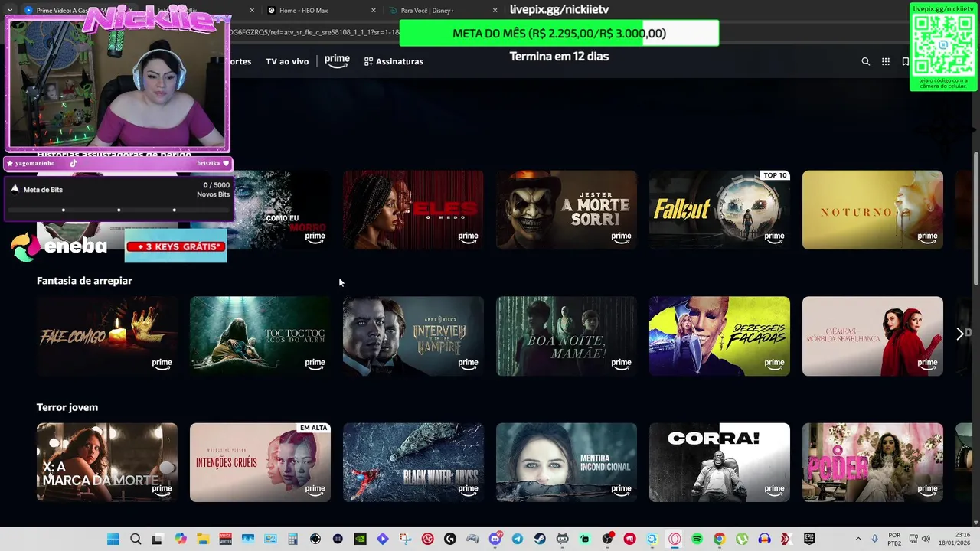Advance Fantasia de arrepiar carousel with next arrow
The image size is (980, 551).
click(x=959, y=334)
